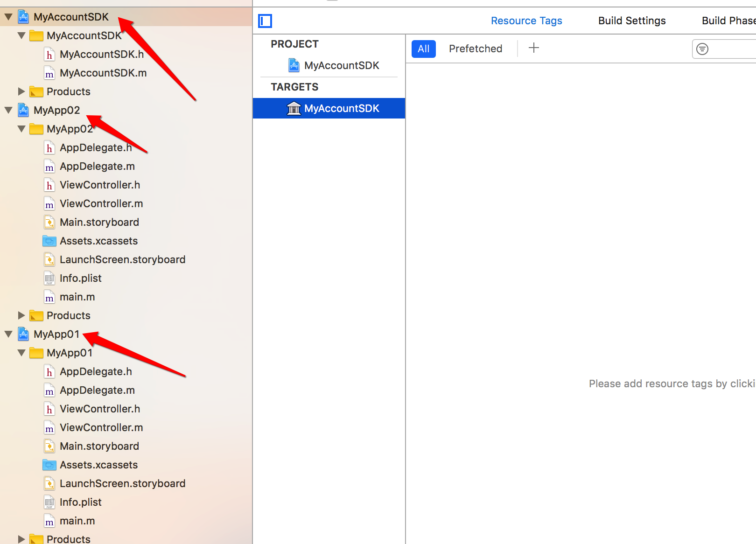Click project icon under PROJECT section

(294, 65)
